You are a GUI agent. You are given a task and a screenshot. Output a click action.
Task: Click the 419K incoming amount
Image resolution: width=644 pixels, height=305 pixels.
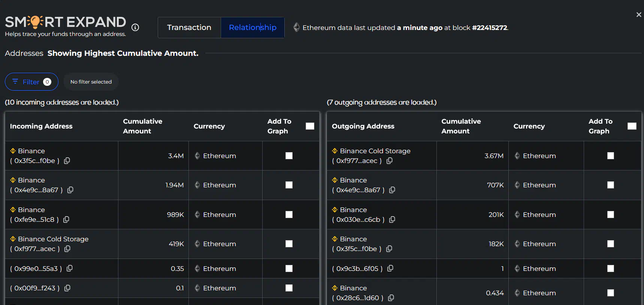point(176,244)
